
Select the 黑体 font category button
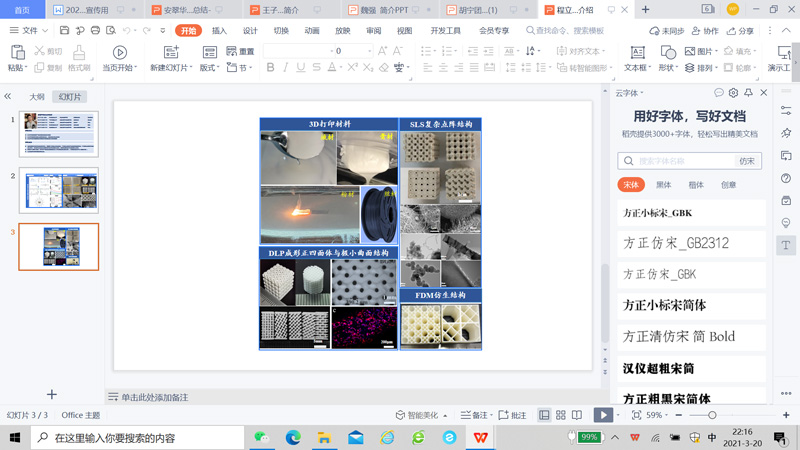(x=663, y=185)
